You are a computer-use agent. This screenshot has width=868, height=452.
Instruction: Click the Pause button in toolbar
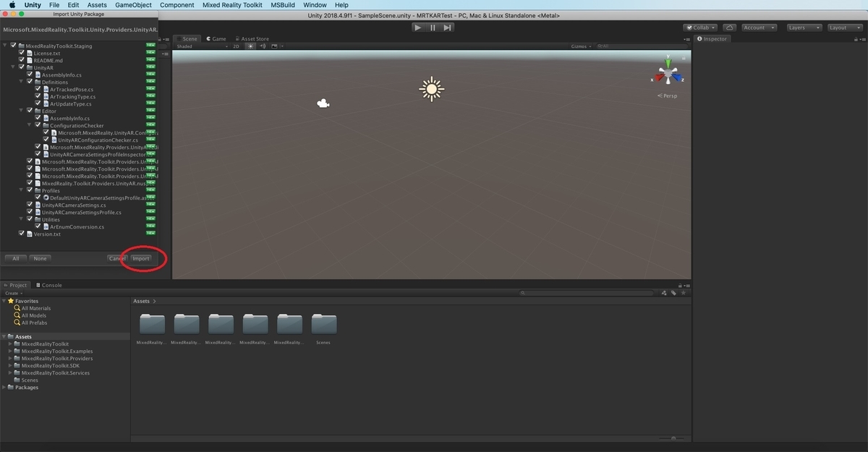point(433,27)
